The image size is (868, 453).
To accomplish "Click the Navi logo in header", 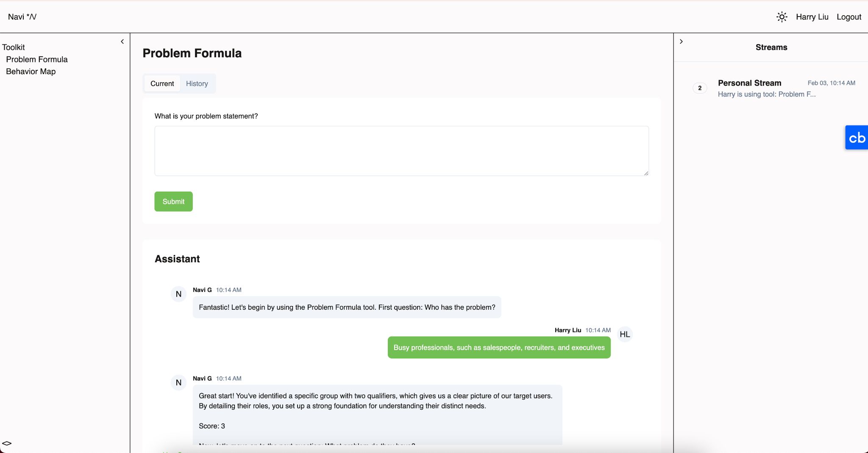I will point(22,17).
